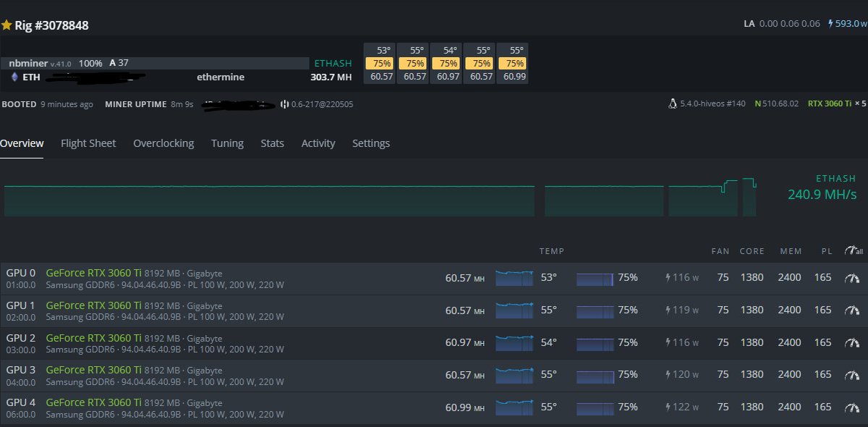Viewport: 868px width, 427px height.
Task: Click the 240.9 MH/s graph value
Action: point(822,195)
